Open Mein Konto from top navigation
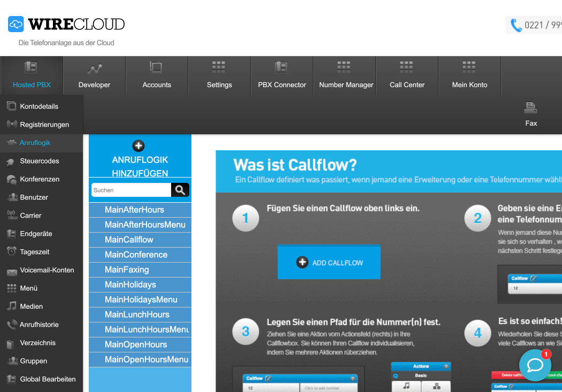This screenshot has width=562, height=392. pyautogui.click(x=469, y=75)
